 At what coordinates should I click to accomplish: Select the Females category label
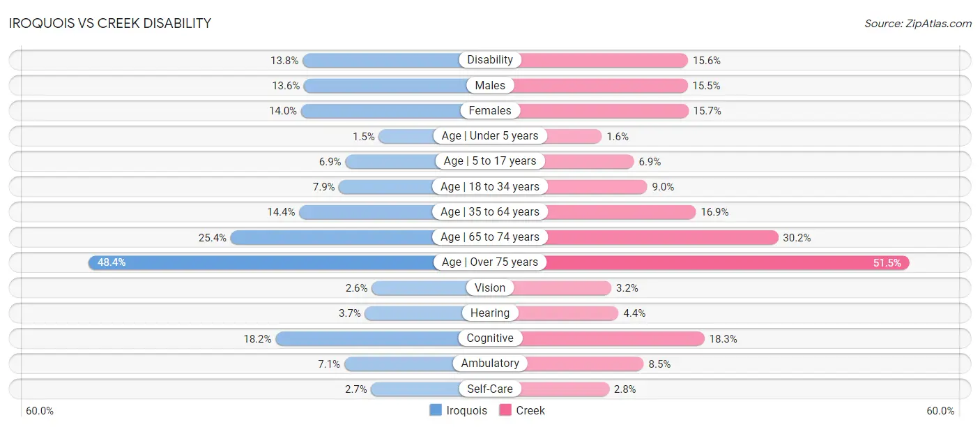click(490, 110)
